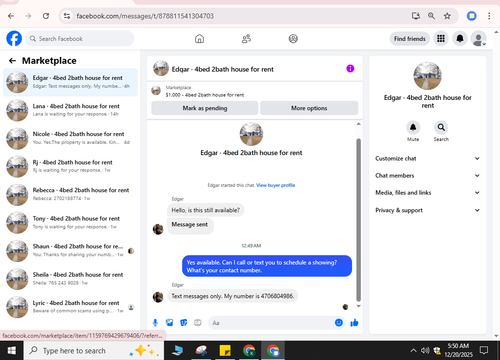Click Edgar's large avatar in right panel
Image resolution: width=500 pixels, height=360 pixels.
coord(427,76)
